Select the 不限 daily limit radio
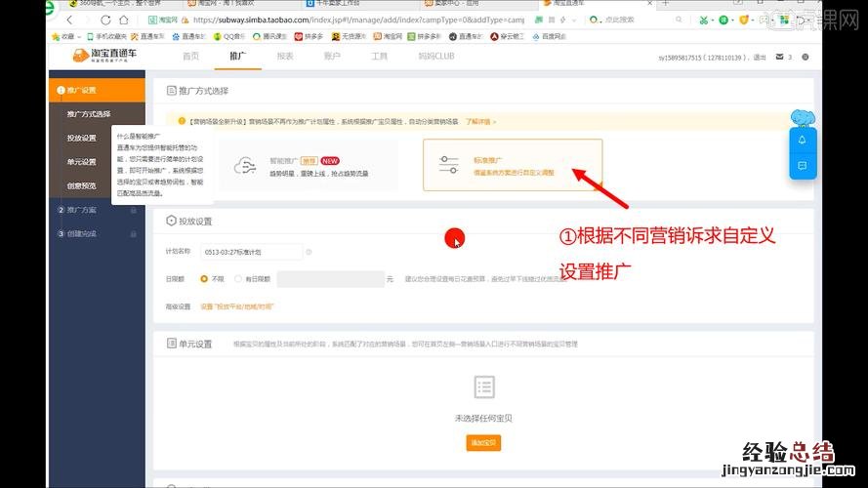 coord(204,279)
